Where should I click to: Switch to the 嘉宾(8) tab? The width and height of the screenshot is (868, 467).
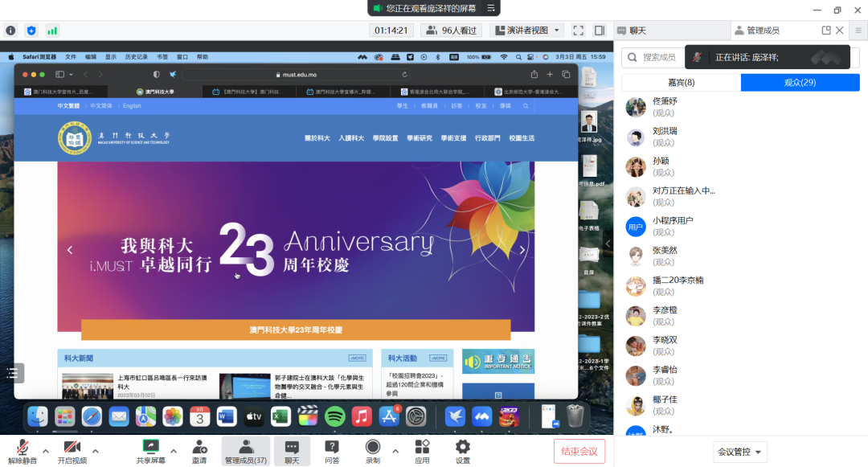pos(681,83)
